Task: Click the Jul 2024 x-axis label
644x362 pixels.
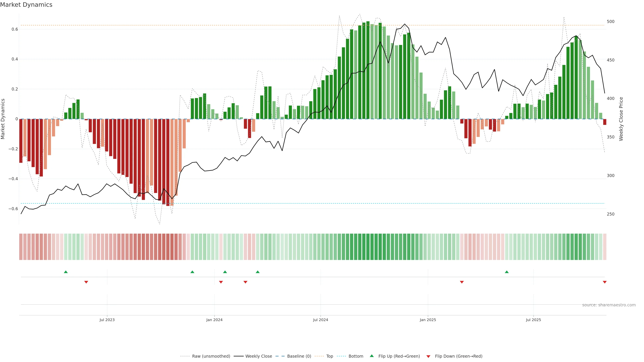Action: coord(320,320)
